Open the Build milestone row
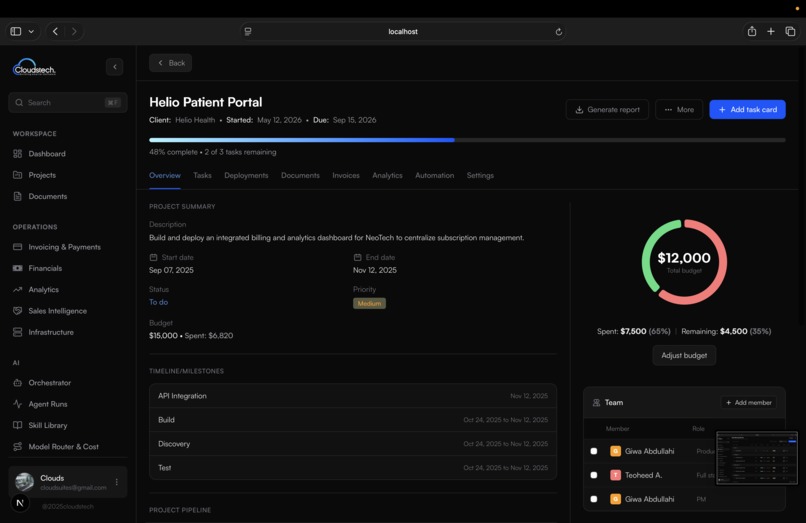This screenshot has height=523, width=806. (x=353, y=420)
